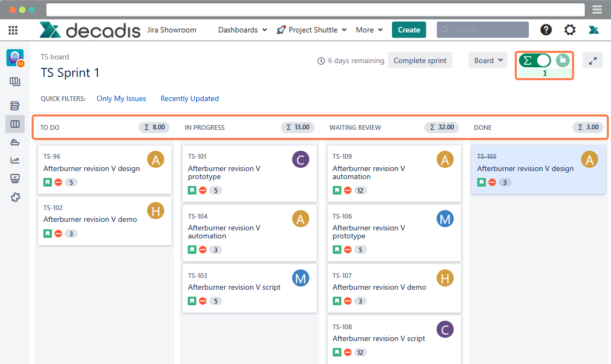Expand the Board dropdown
The image size is (611, 364).
click(488, 60)
